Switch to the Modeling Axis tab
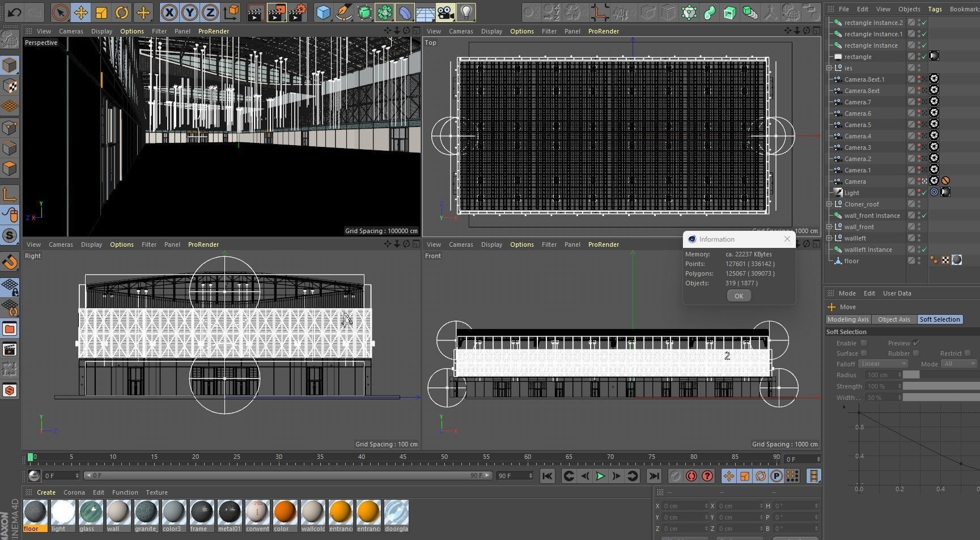The width and height of the screenshot is (980, 540). 848,319
